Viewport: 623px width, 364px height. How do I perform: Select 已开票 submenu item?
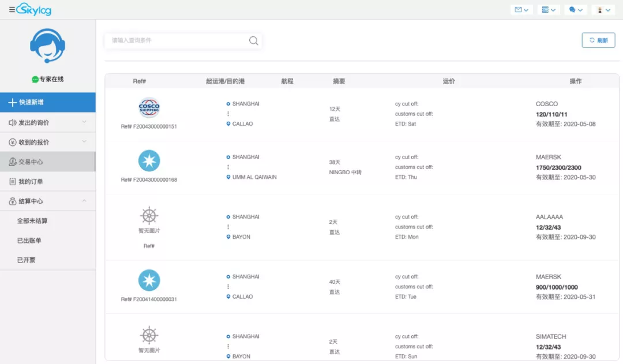click(x=26, y=260)
